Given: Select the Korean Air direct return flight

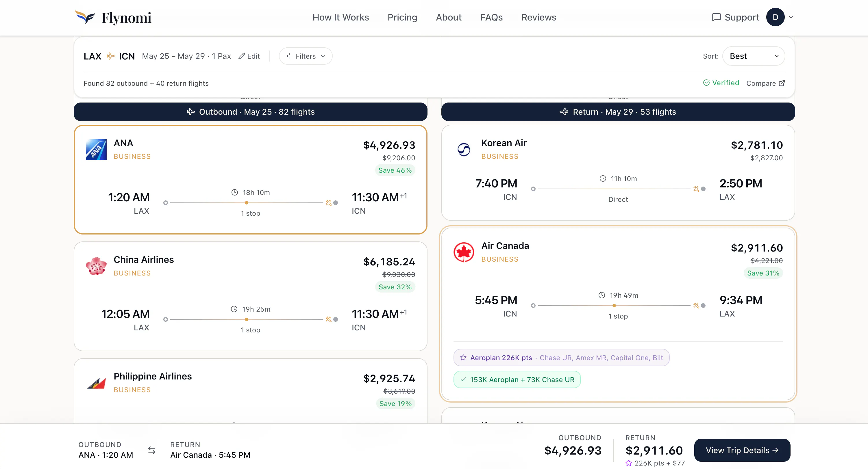Looking at the screenshot, I should (x=618, y=173).
